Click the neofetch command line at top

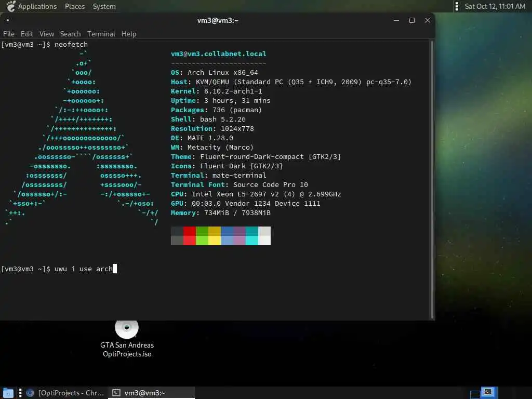pyautogui.click(x=45, y=45)
